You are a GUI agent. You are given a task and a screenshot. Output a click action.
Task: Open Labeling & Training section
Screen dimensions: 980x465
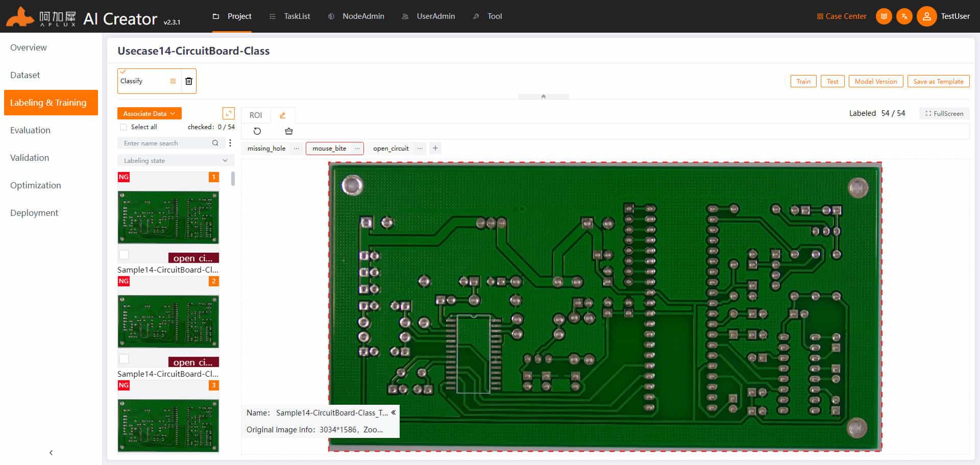click(x=51, y=103)
